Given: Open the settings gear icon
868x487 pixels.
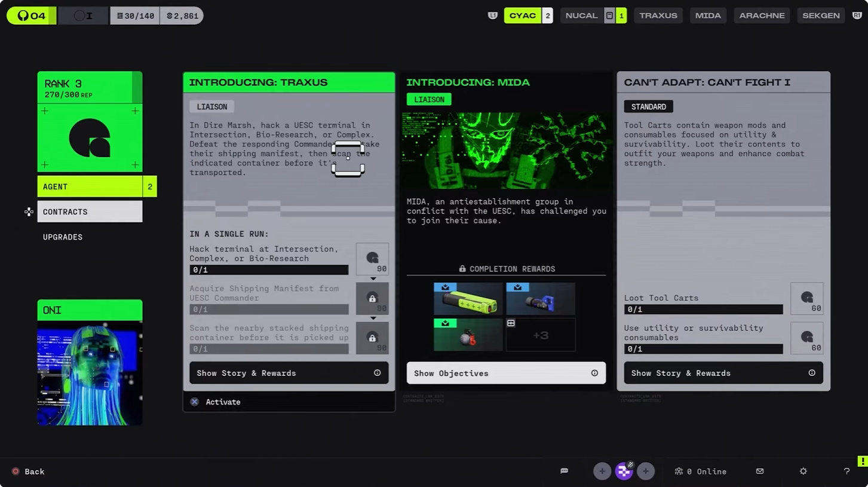Looking at the screenshot, I should click(x=803, y=471).
